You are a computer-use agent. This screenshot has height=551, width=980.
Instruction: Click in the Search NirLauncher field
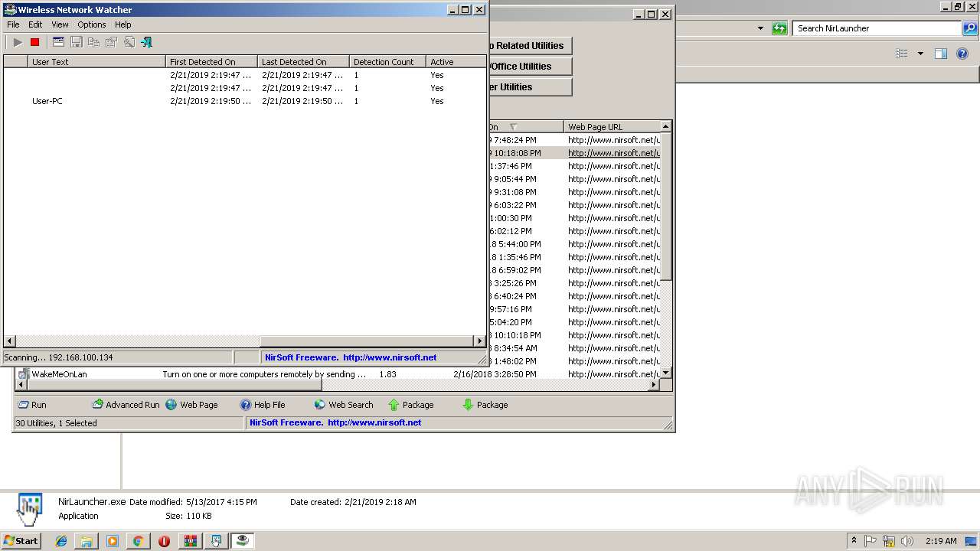pos(876,28)
